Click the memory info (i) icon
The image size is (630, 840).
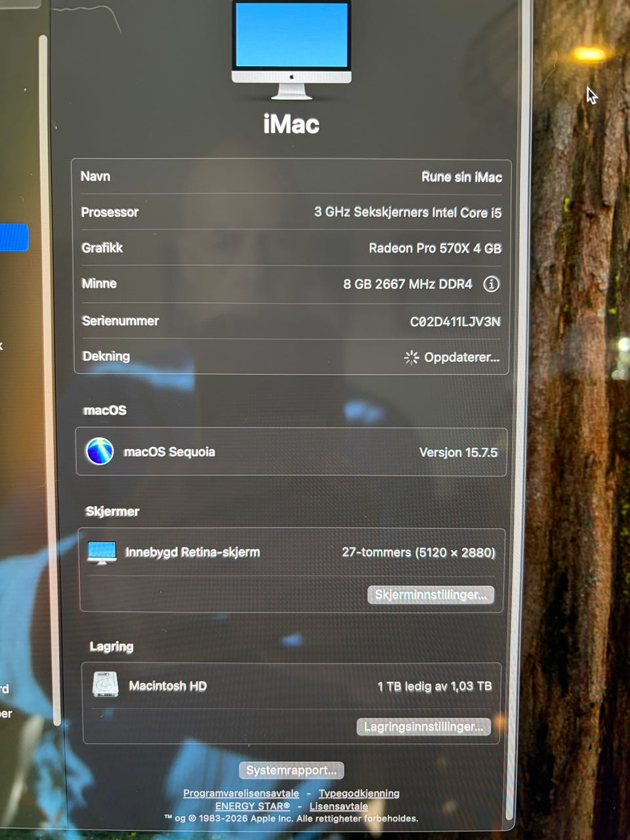(492, 284)
